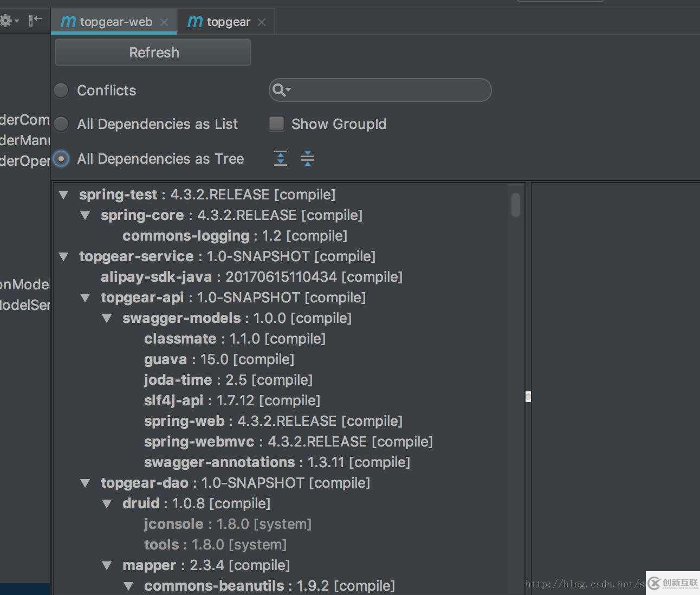
Task: Click the Refresh button
Action: (x=153, y=53)
